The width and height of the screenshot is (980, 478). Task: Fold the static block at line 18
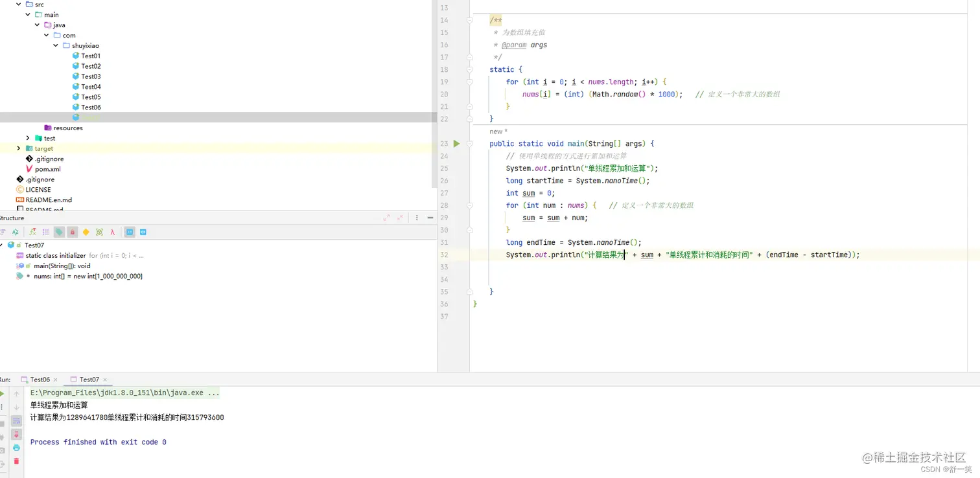click(470, 69)
